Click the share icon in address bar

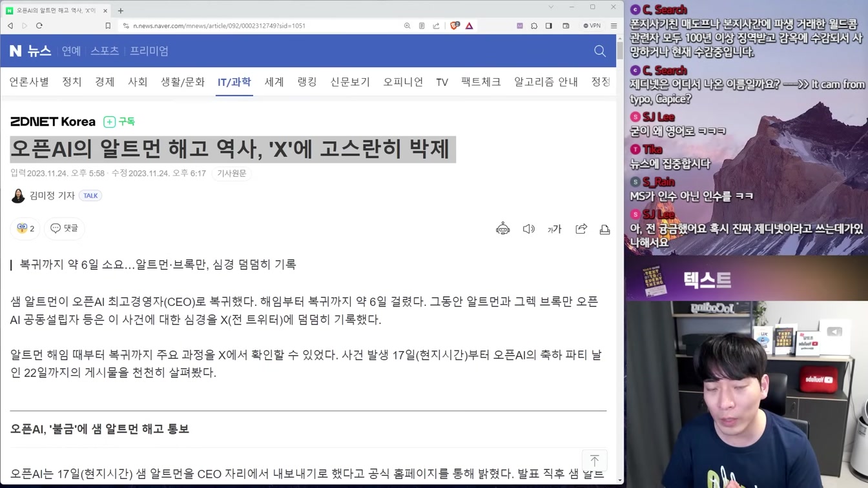click(x=436, y=26)
